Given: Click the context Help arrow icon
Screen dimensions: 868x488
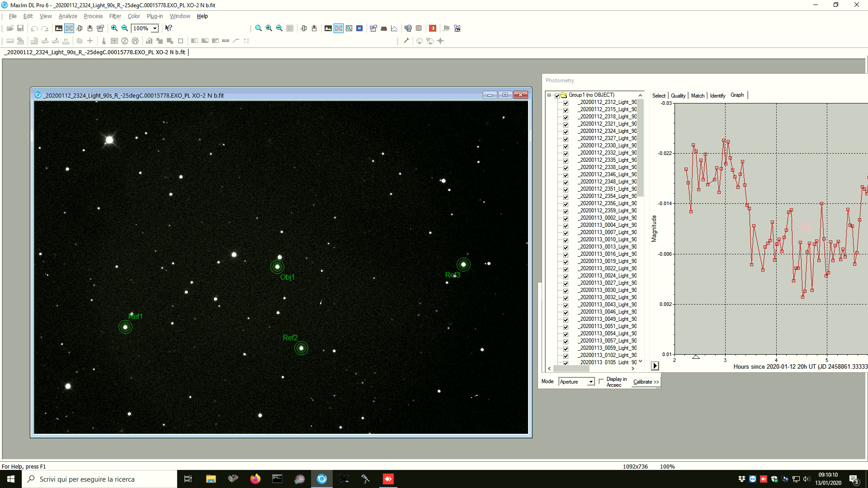Looking at the screenshot, I should point(169,28).
